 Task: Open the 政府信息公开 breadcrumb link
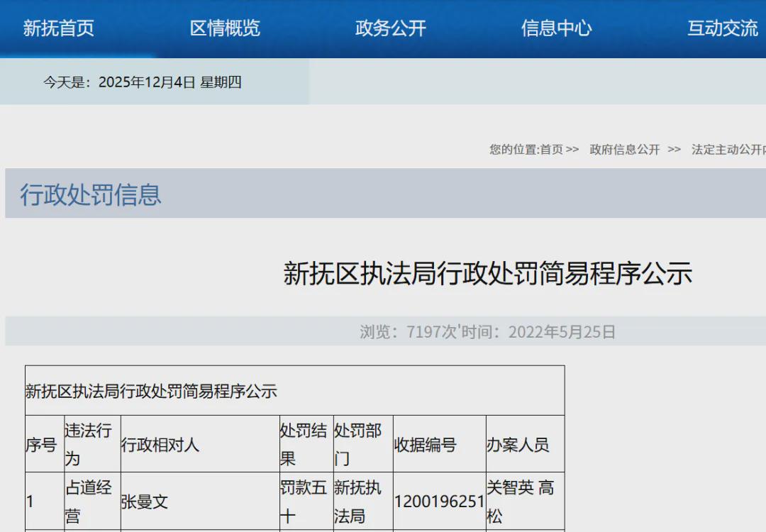click(x=624, y=150)
